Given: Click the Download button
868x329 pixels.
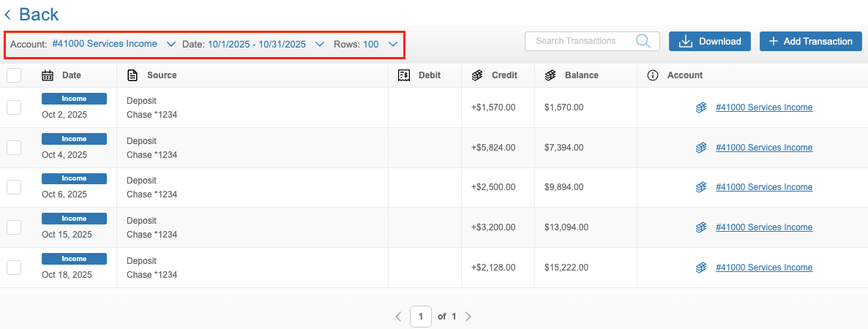Looking at the screenshot, I should coord(709,42).
